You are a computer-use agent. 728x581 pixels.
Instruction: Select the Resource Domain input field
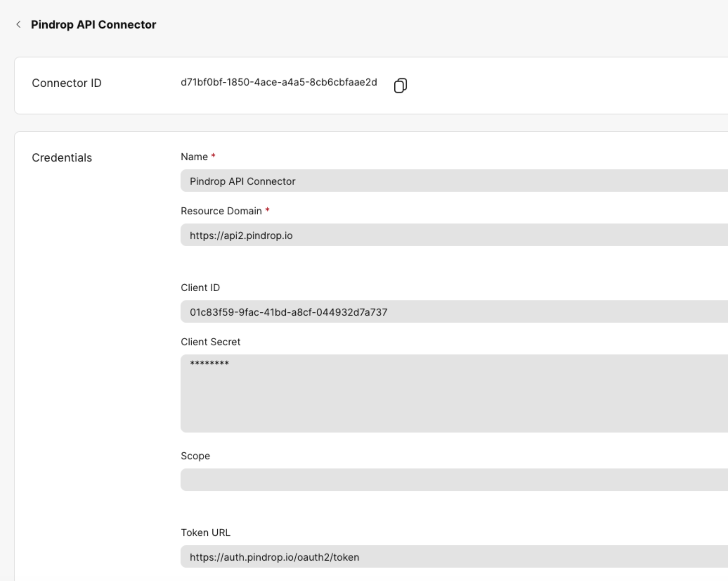(x=454, y=235)
